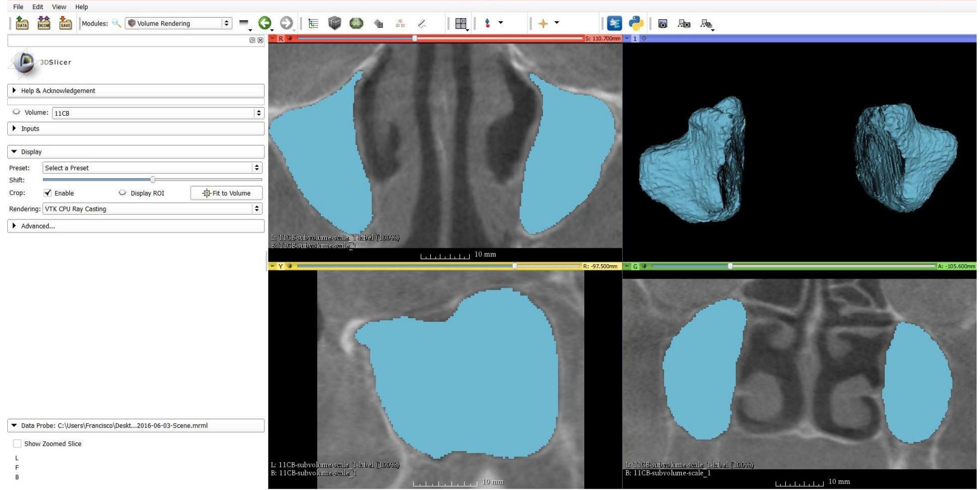Open the restore scene views icon
The height and width of the screenshot is (490, 980).
click(x=705, y=24)
